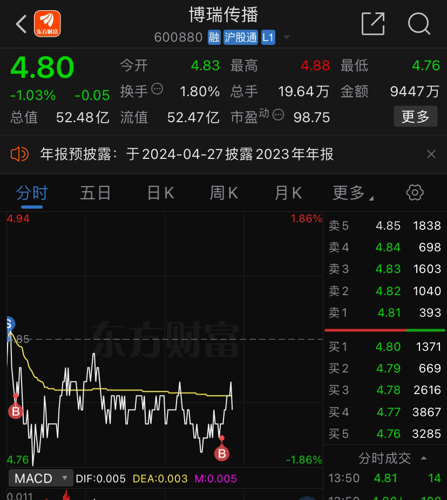447x500 pixels.
Task: Tap the 买3 order row at 4.78
Action: pyautogui.click(x=385, y=390)
